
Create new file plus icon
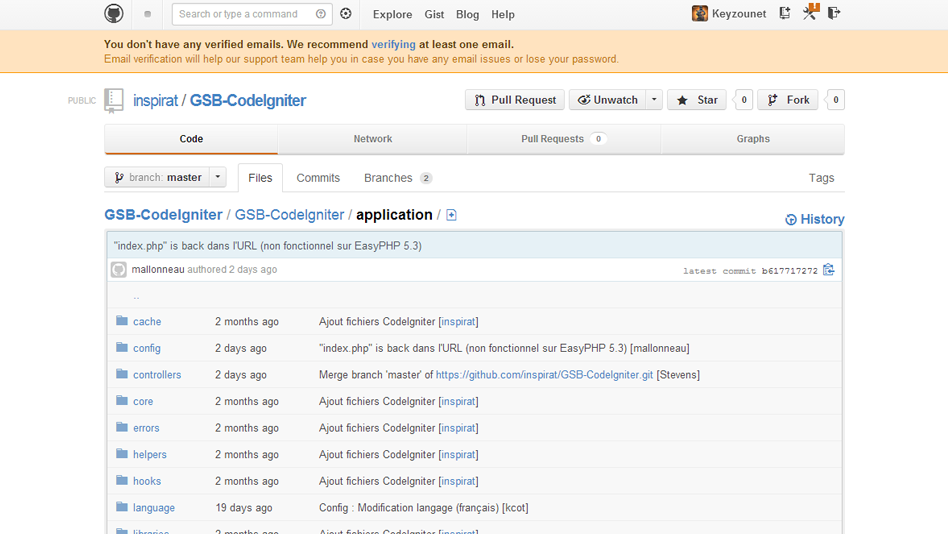click(451, 215)
